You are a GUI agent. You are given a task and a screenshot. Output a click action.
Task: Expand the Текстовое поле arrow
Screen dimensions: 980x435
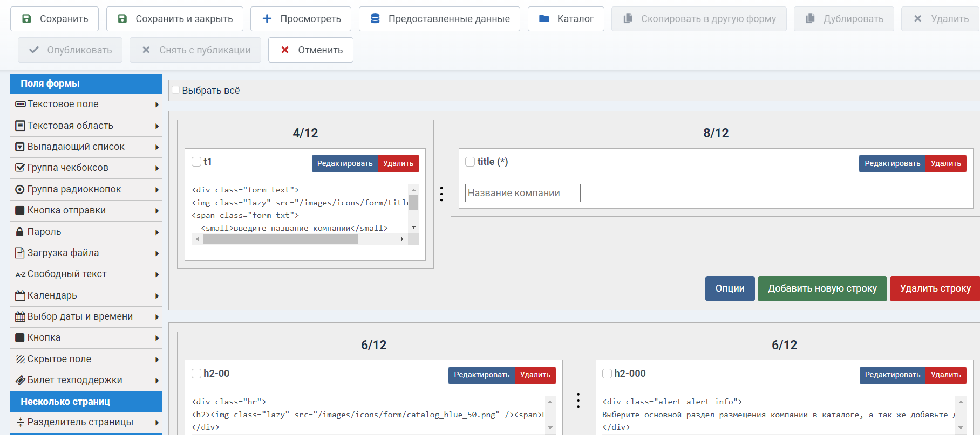(x=157, y=105)
